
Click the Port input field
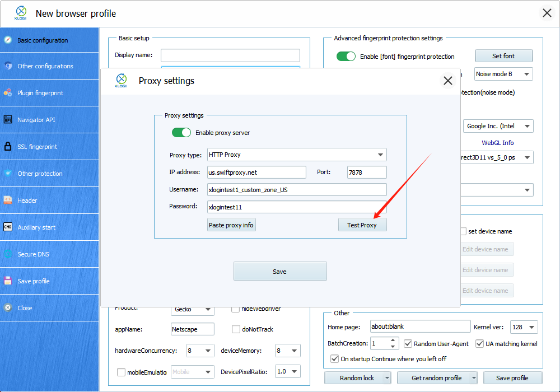point(367,172)
